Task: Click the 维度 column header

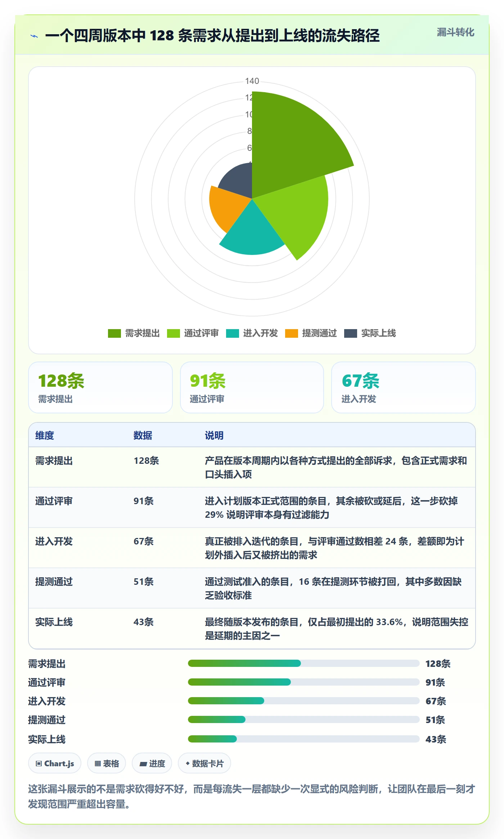Action: point(45,435)
